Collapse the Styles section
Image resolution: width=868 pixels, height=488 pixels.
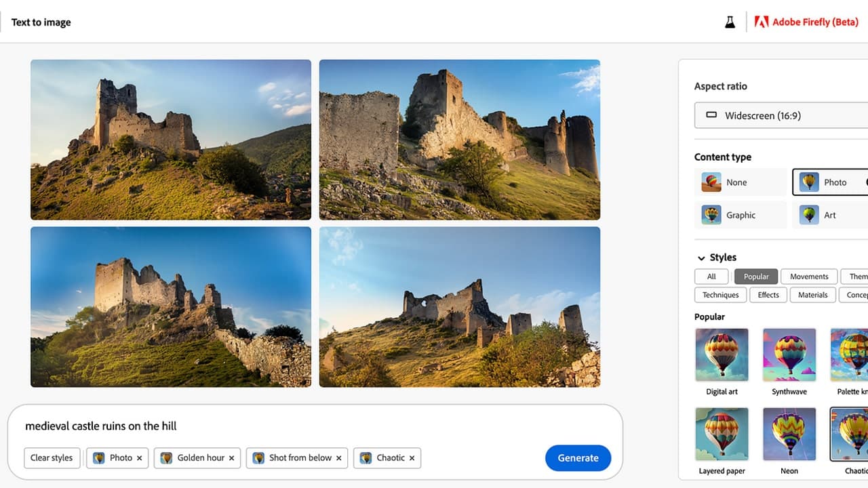point(701,258)
